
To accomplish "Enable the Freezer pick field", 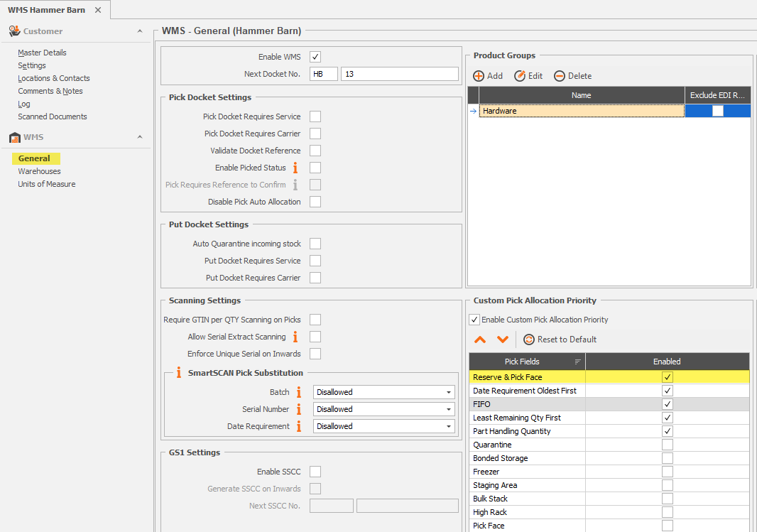I will coord(668,472).
